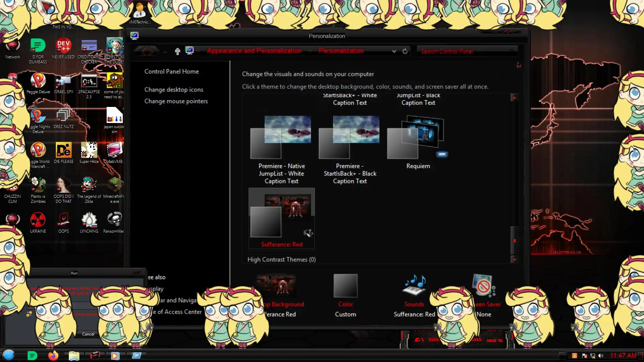Click the up-arrow navigation icon
This screenshot has width=644, height=362.
(177, 51)
